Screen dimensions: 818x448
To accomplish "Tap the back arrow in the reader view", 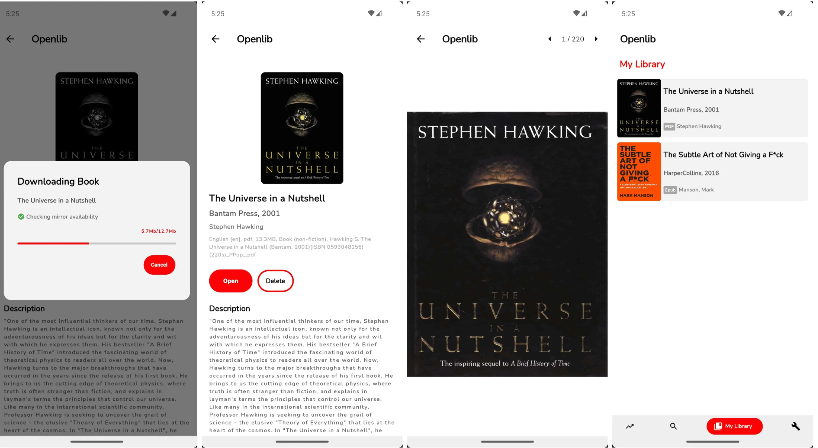I will [x=421, y=39].
